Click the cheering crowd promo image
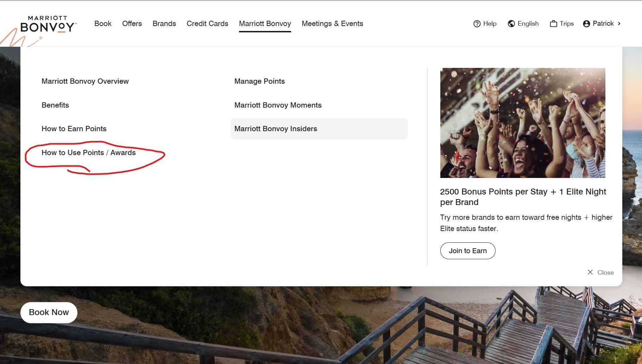The image size is (642, 364). [523, 123]
